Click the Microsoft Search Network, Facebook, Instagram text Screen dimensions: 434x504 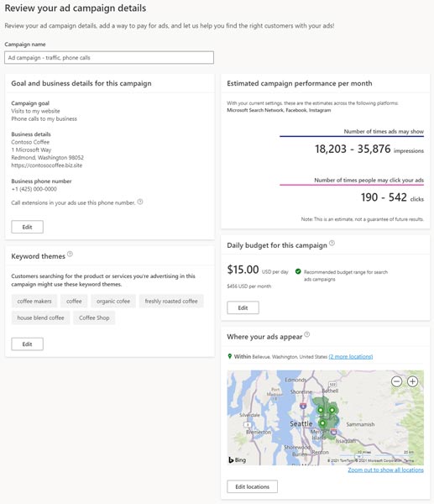pos(279,110)
